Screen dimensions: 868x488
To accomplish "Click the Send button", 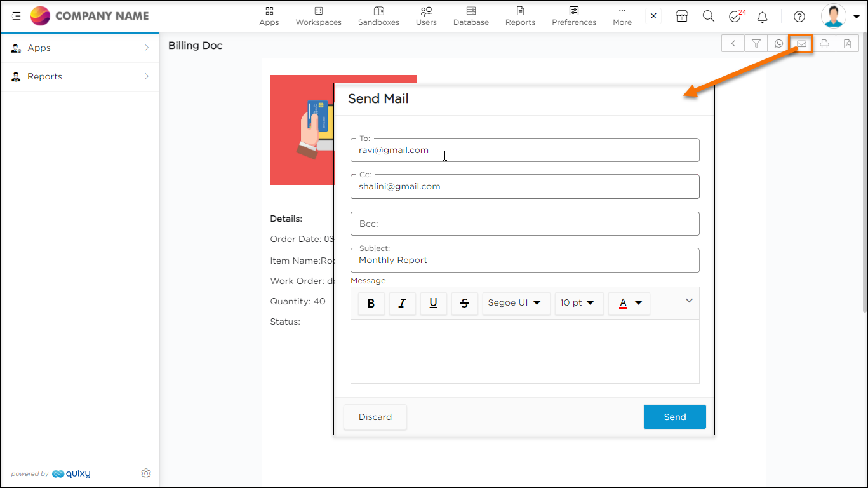I will click(674, 417).
